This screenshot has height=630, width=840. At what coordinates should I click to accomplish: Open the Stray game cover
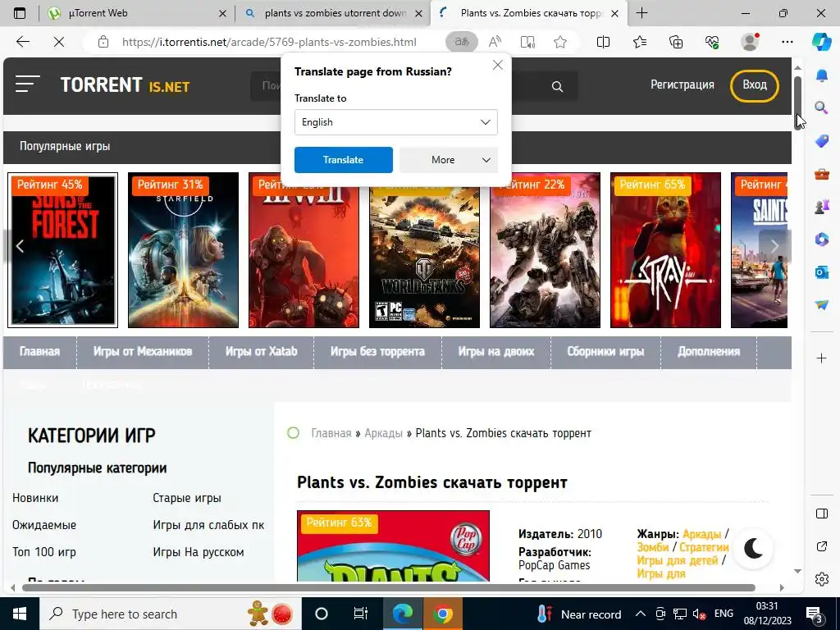pos(665,249)
